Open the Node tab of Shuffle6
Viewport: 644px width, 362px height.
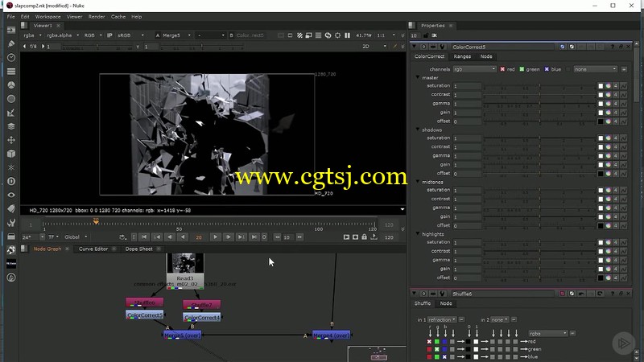[446, 303]
